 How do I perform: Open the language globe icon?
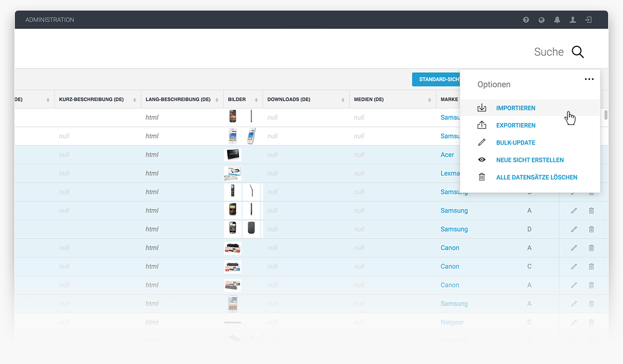[541, 20]
